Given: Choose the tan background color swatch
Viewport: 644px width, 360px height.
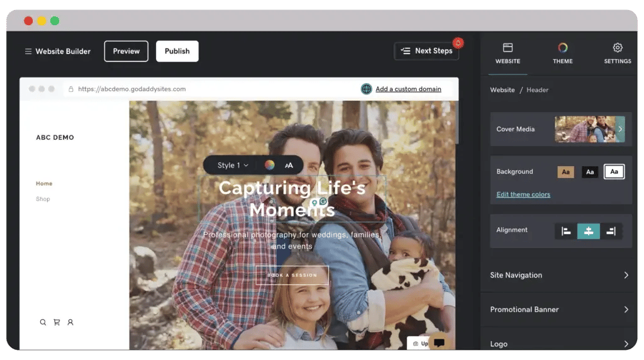Looking at the screenshot, I should pos(566,172).
